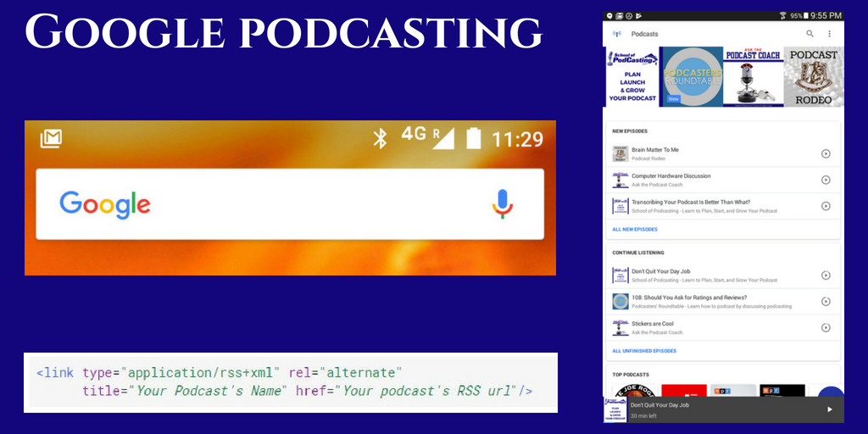Select the 30 min left text in mini player
This screenshot has width=868, height=434.
point(644,415)
